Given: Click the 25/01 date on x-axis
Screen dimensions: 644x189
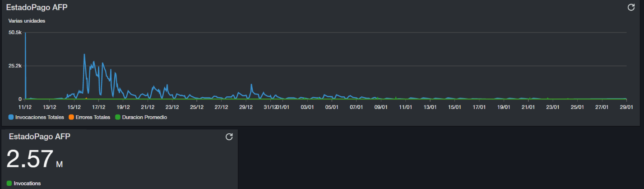Looking at the screenshot, I should tap(577, 107).
